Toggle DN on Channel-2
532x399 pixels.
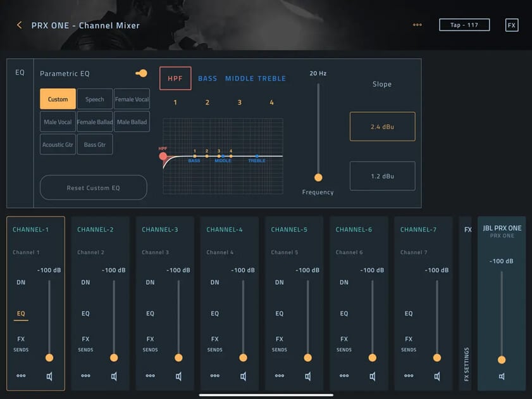point(85,282)
